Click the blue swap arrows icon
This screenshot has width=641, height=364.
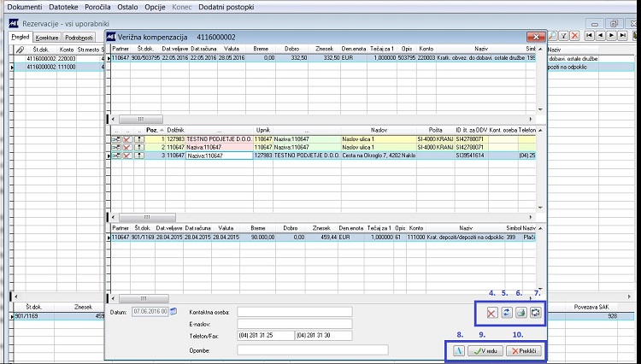point(507,313)
